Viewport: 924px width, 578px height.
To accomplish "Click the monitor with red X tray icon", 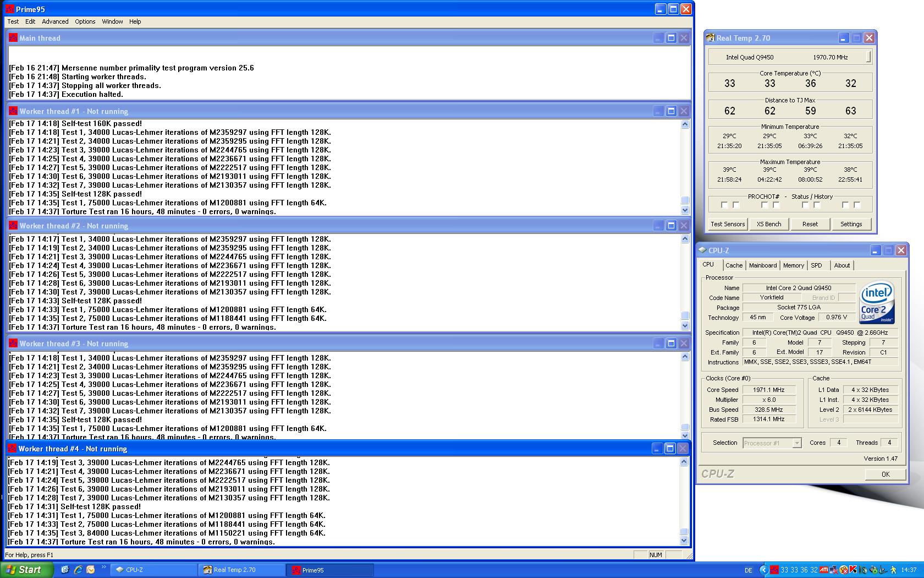I will [834, 570].
